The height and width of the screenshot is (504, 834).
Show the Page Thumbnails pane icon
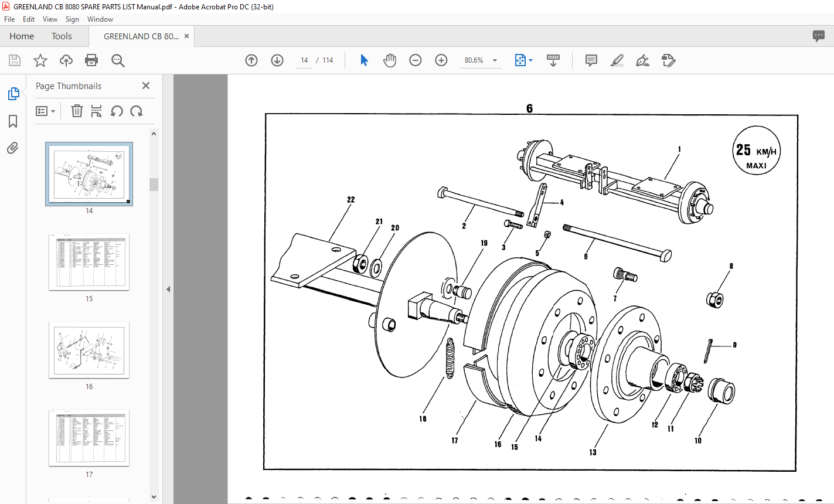[x=13, y=94]
